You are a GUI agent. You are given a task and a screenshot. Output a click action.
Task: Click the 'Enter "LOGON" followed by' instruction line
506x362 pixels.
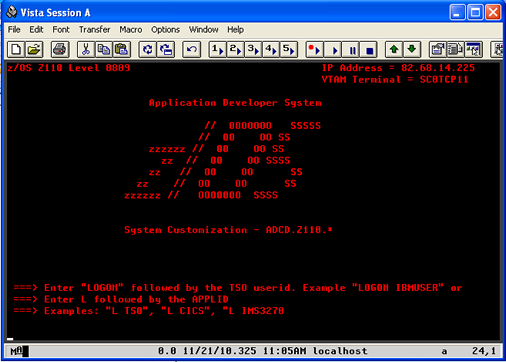click(x=238, y=288)
